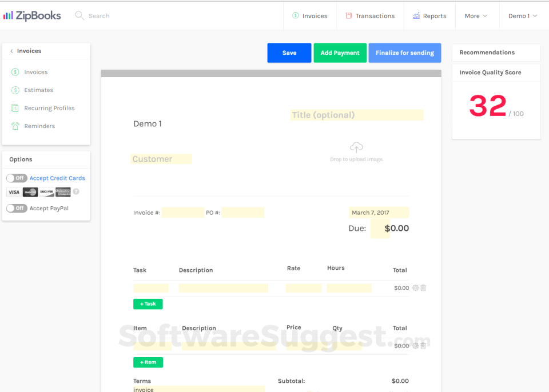Click the Recommendations panel header
The width and height of the screenshot is (549, 392).
496,53
